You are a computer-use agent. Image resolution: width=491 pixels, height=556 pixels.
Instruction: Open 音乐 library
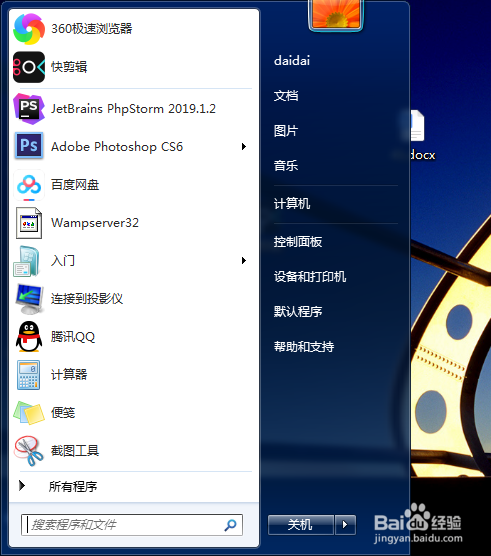[286, 166]
